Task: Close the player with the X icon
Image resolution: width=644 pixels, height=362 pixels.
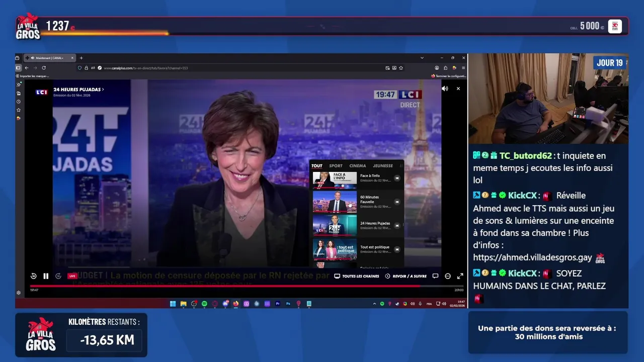Action: [458, 88]
